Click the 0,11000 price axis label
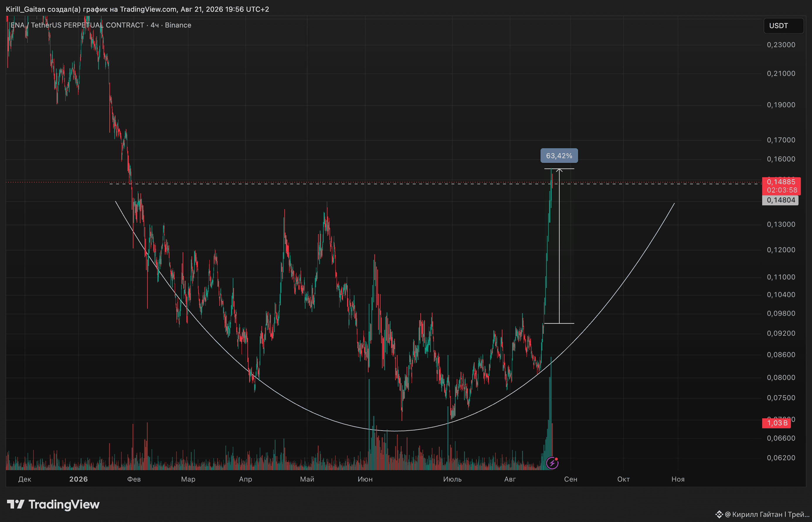This screenshot has height=522, width=812. point(781,277)
